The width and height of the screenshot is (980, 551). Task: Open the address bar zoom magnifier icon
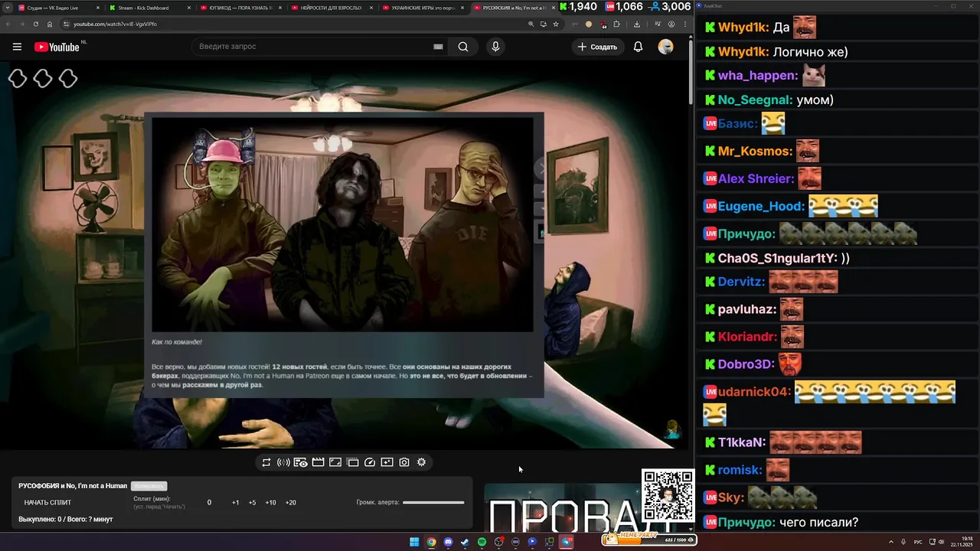click(531, 24)
